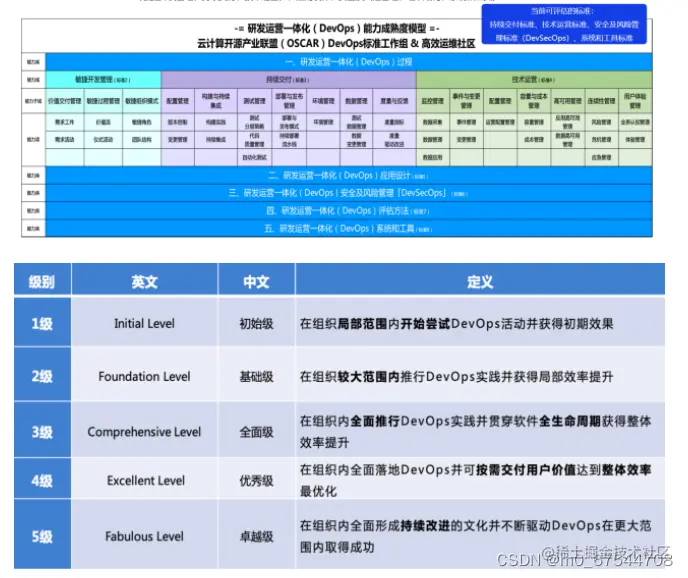
Task: Select the 2级 row label
Action: click(x=42, y=376)
